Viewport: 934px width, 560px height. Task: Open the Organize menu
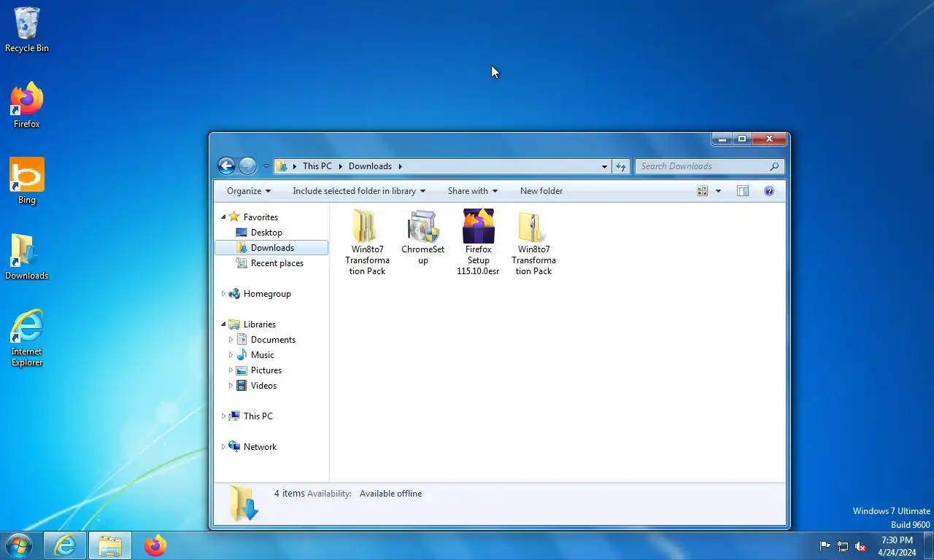(x=249, y=191)
